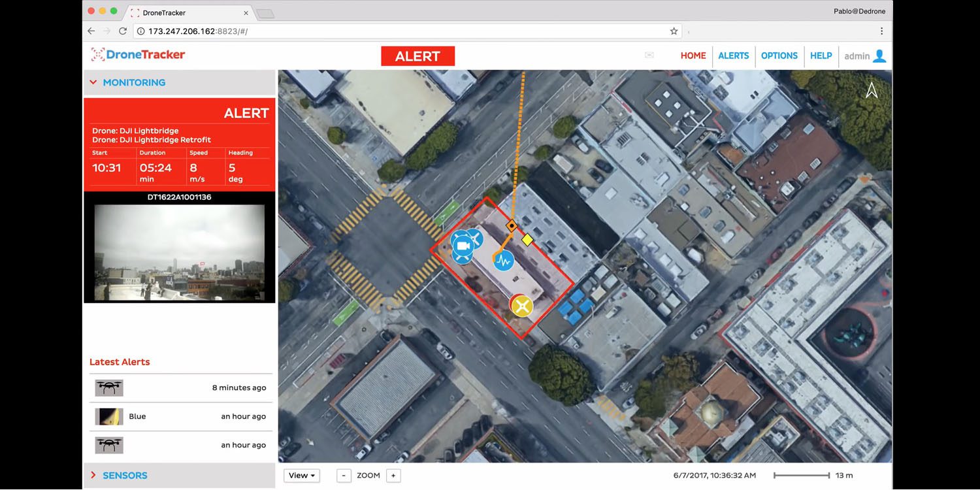Reload the page in browser
The width and height of the screenshot is (980, 490).
tap(123, 31)
